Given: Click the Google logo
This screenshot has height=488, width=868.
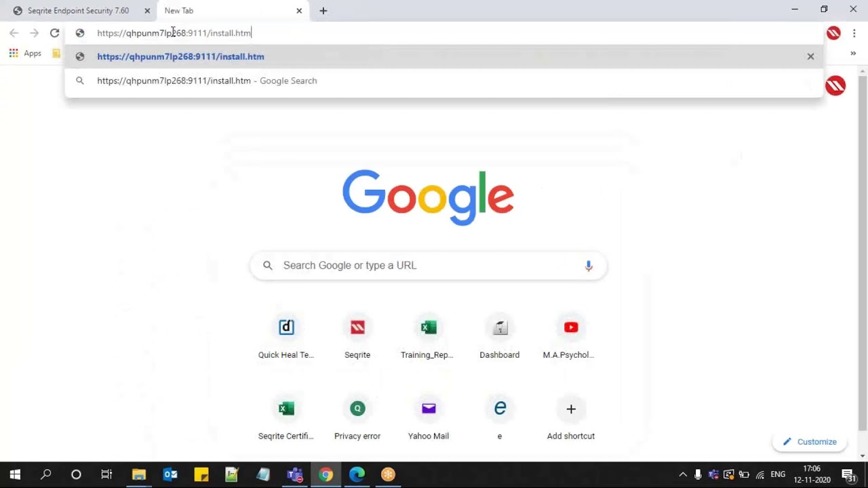Looking at the screenshot, I should click(428, 197).
